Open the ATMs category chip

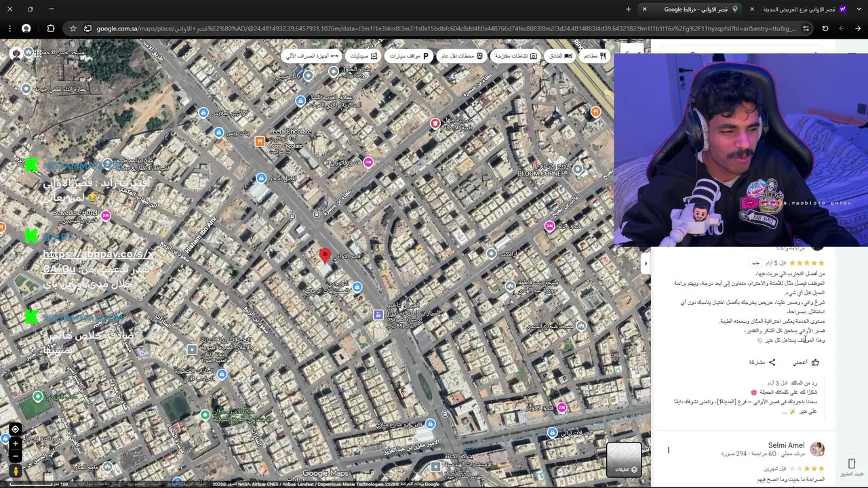(x=312, y=56)
